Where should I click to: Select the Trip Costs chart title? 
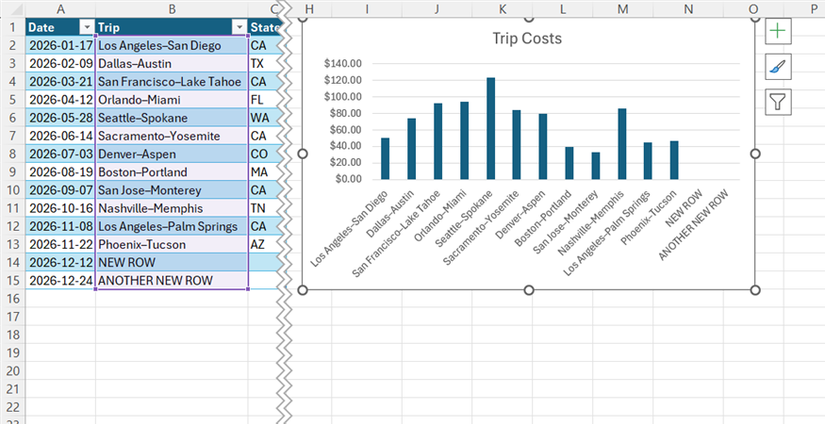[527, 38]
